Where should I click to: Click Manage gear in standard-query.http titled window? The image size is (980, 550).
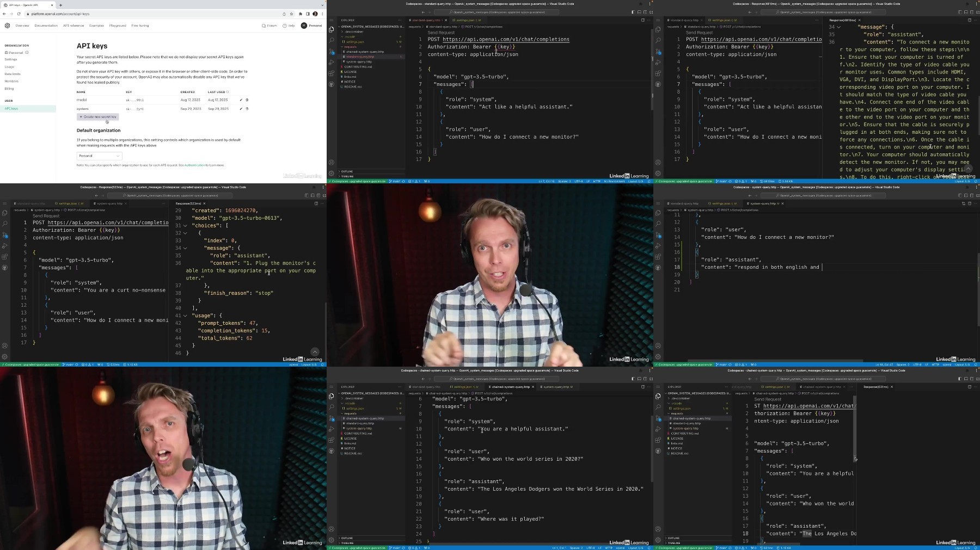pos(331,173)
